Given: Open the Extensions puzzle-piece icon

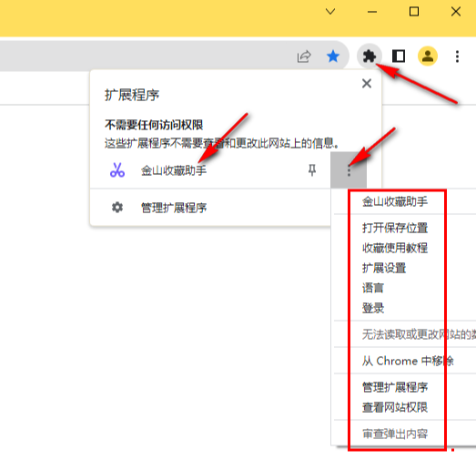Looking at the screenshot, I should 370,56.
